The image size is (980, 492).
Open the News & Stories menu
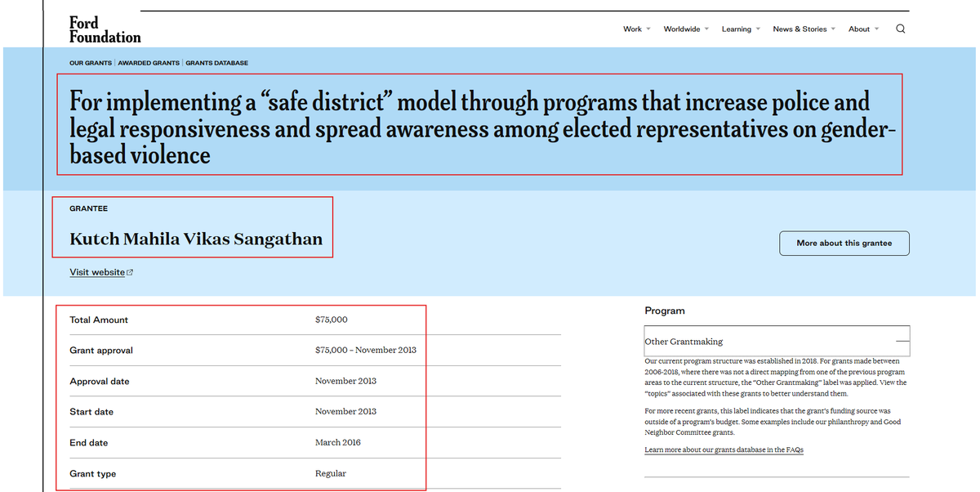click(800, 29)
